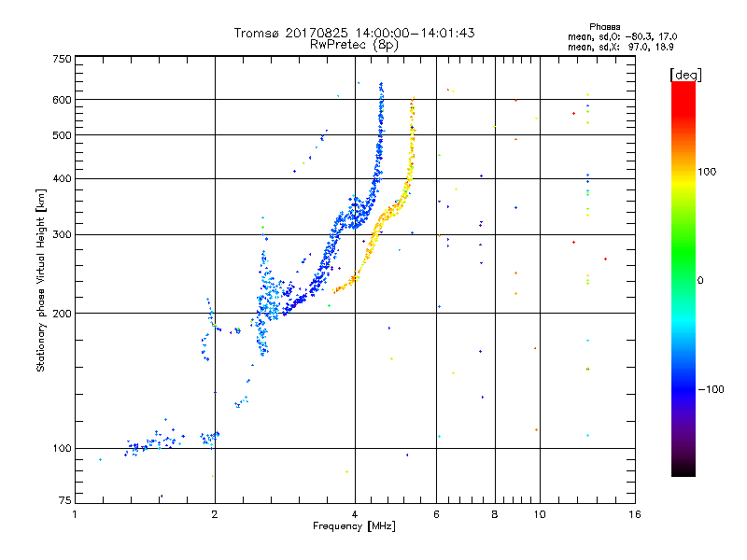The height and width of the screenshot is (560, 747).
Task: Click the x-axis tick label '10'
Action: pos(540,514)
